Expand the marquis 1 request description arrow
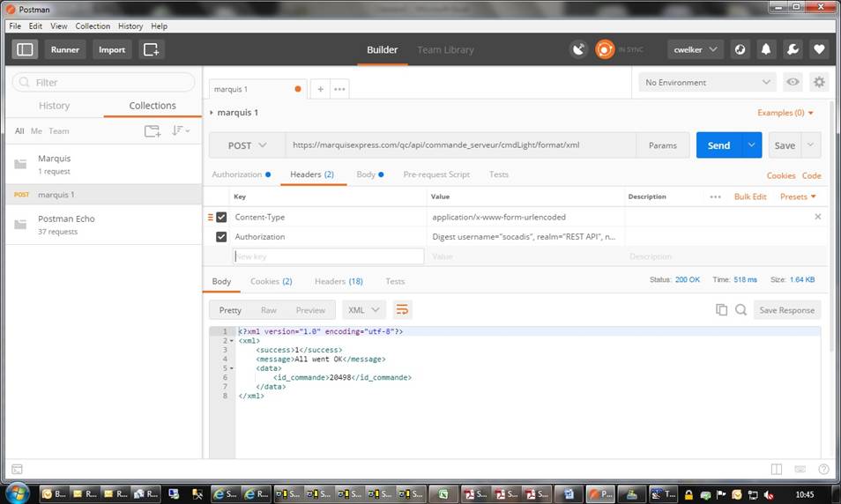The height and width of the screenshot is (504, 841). [212, 113]
